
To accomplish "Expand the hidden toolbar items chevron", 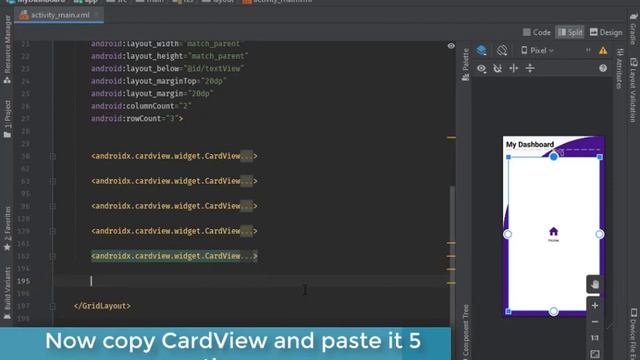I will click(588, 50).
